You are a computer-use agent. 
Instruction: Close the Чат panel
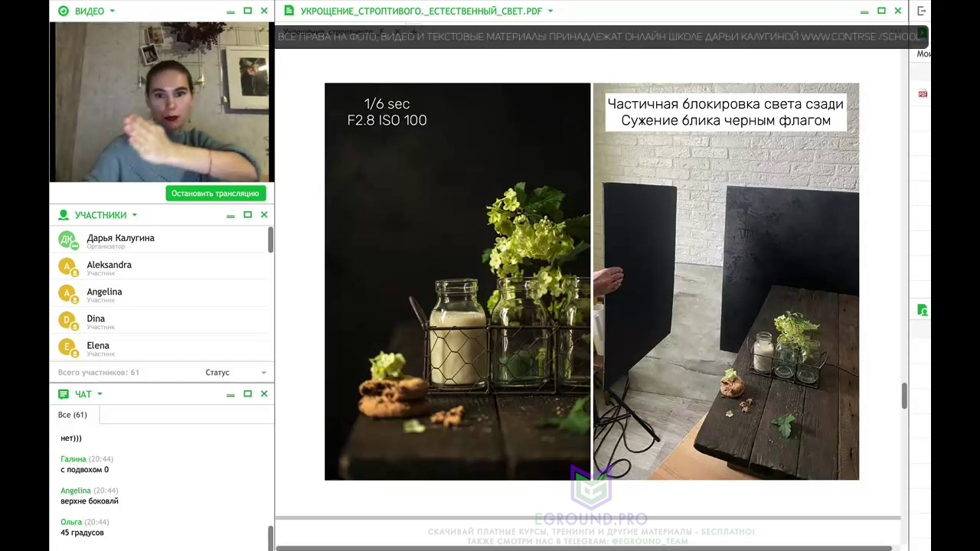point(264,394)
